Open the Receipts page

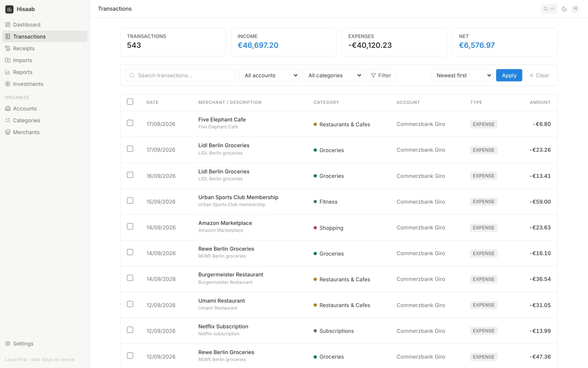44,48
